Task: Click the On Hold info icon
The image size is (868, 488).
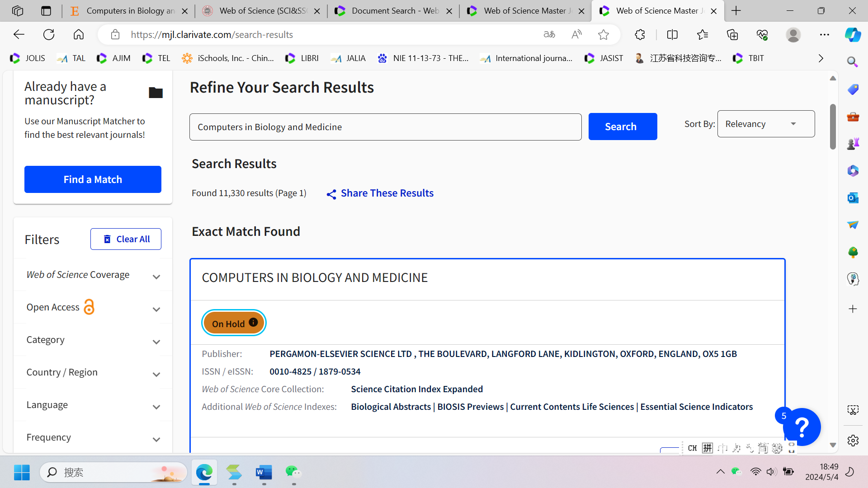Action: [253, 322]
